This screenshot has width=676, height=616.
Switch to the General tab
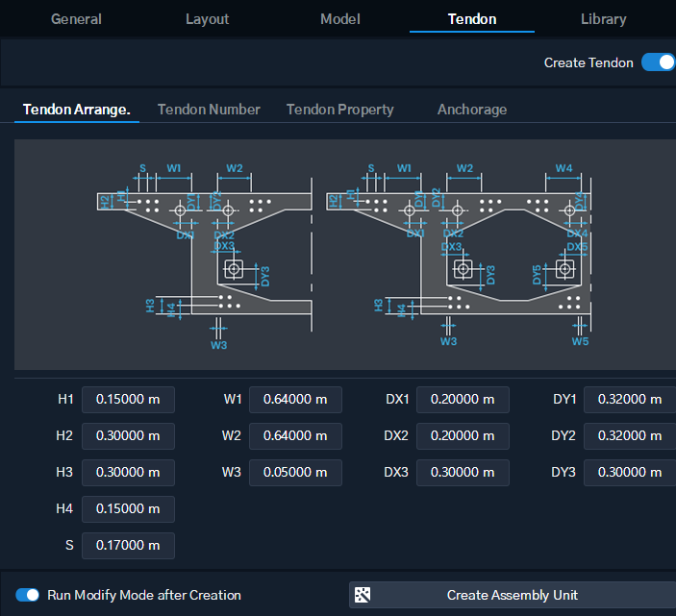(x=76, y=19)
